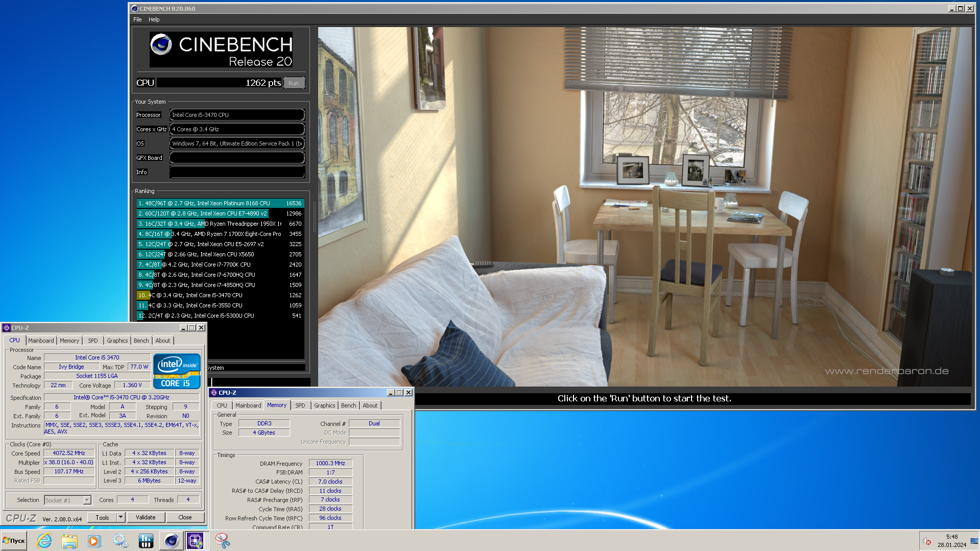Open About tab in CPU-Z CPU window
Screen dimensions: 980x551
pos(163,341)
